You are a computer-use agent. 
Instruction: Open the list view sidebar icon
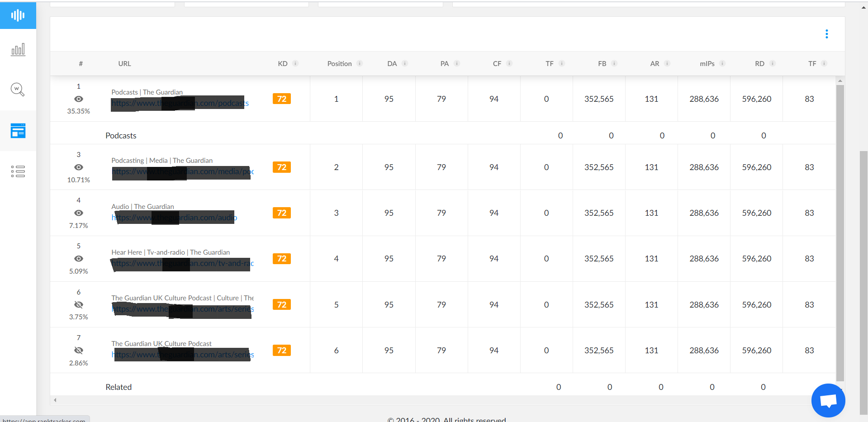click(18, 171)
